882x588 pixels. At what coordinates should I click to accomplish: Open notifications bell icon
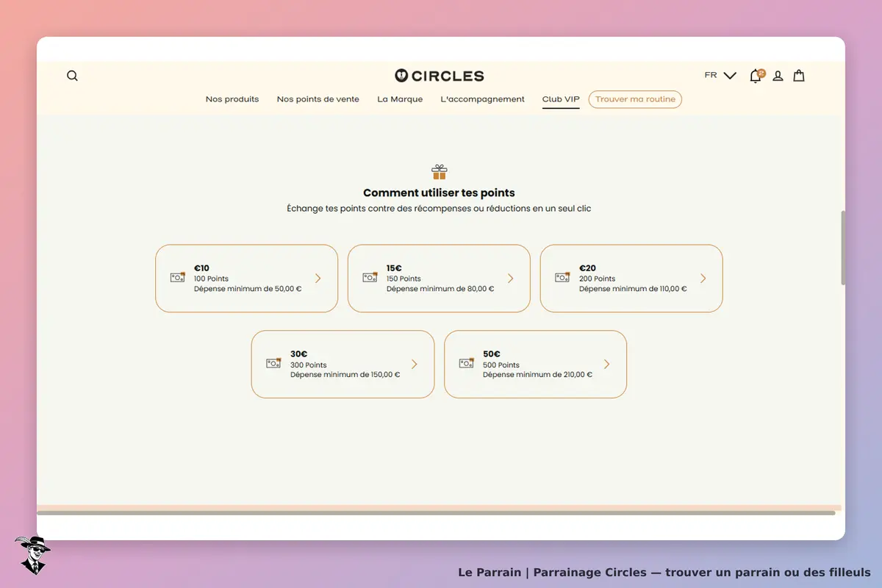(756, 76)
